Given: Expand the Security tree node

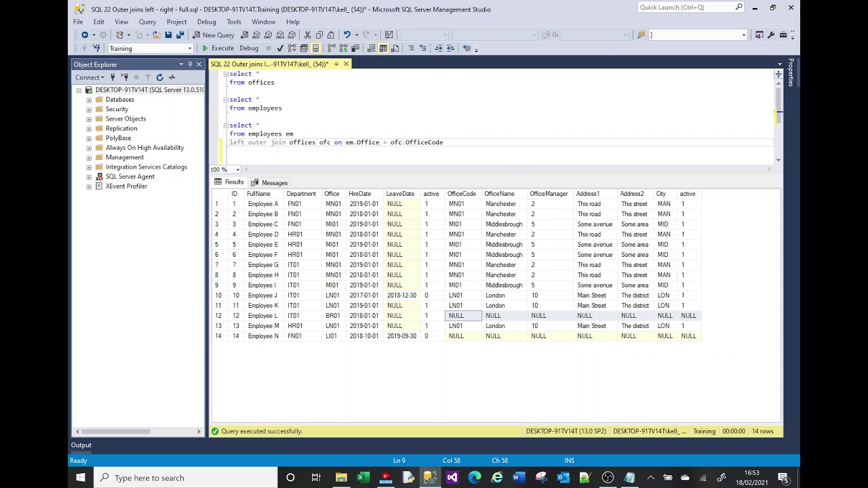Looking at the screenshot, I should [x=89, y=109].
